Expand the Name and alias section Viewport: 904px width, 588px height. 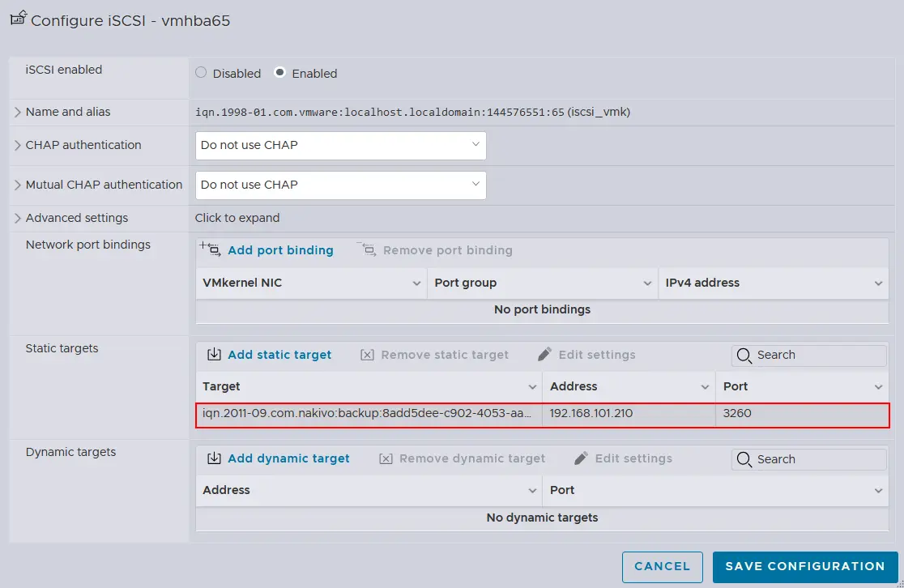(x=18, y=112)
